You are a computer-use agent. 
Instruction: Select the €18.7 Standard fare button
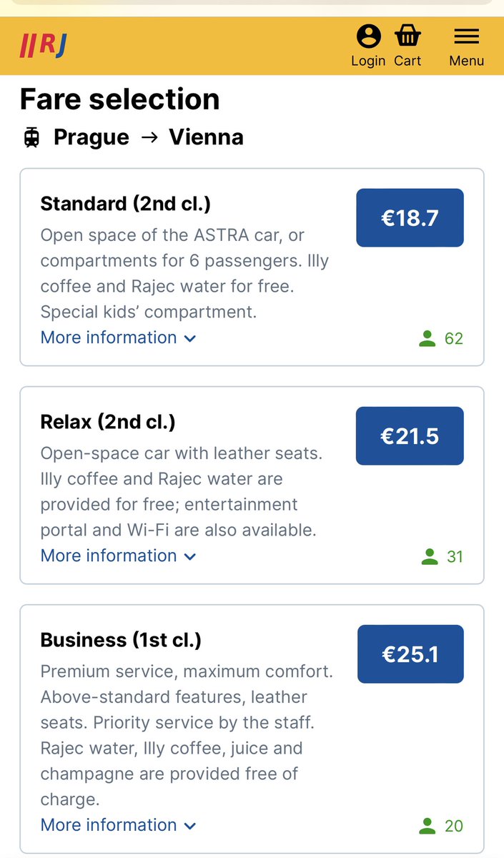pos(410,218)
